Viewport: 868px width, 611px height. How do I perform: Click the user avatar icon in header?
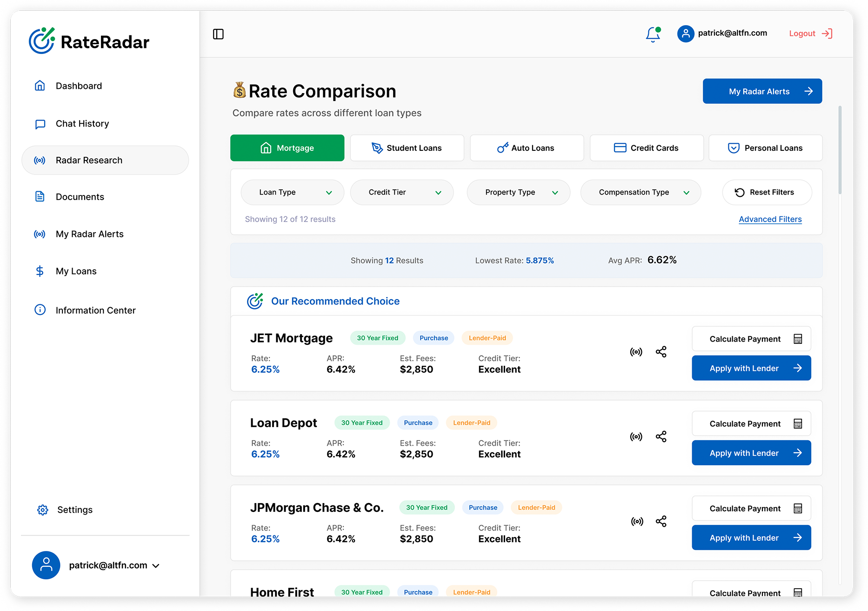(686, 34)
